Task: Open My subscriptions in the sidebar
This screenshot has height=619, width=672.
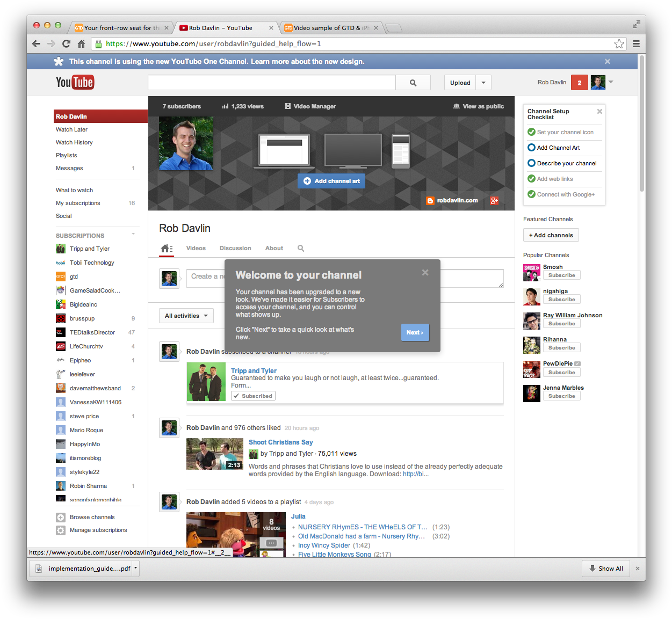Action: (78, 203)
